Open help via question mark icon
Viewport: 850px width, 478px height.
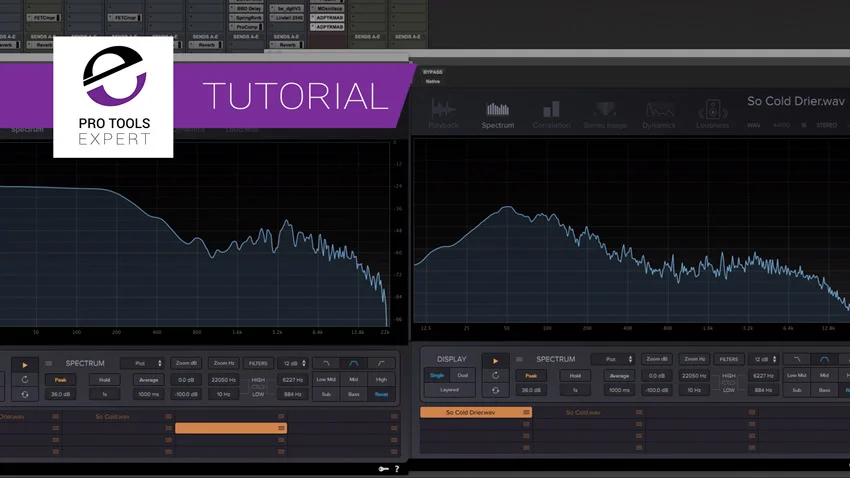[x=397, y=469]
